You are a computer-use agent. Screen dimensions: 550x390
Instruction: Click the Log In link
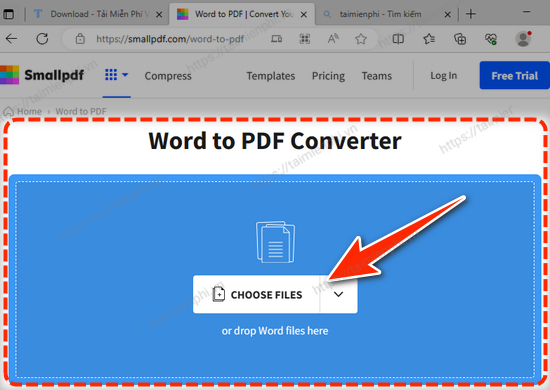pos(444,75)
